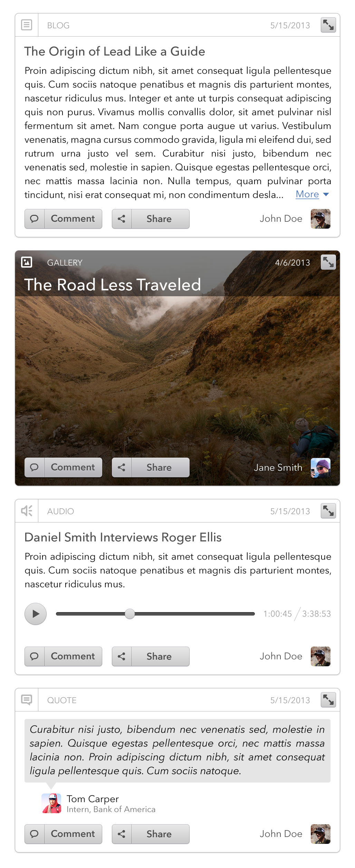Open The Road Less Traveled title
This screenshot has height=868, width=355.
[x=113, y=285]
